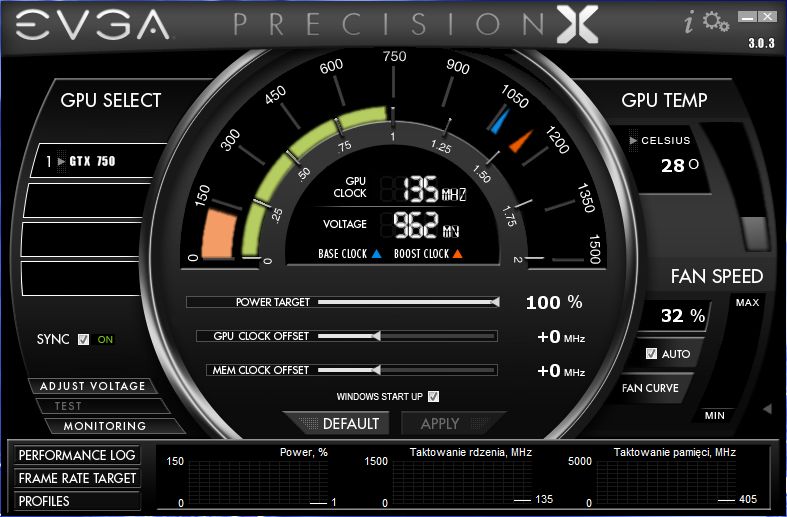This screenshot has height=517, width=787.
Task: Open PERFORMANCE LOG
Action: click(77, 455)
